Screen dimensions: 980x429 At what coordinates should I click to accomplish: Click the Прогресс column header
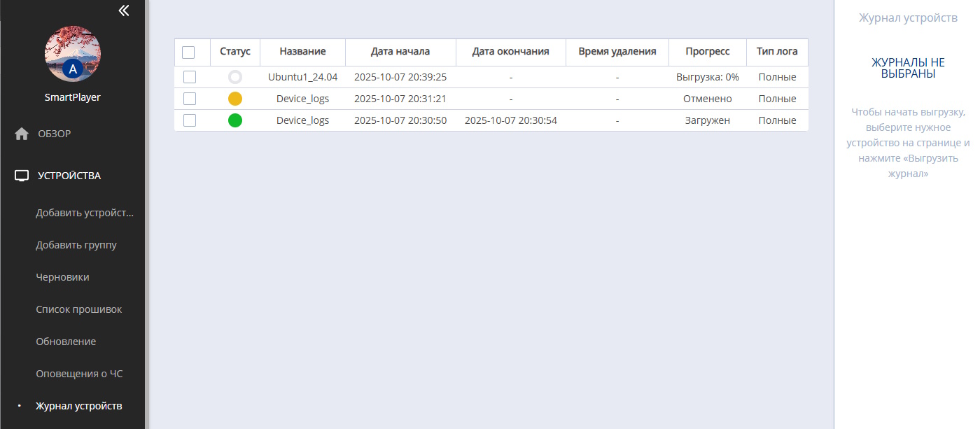point(707,52)
